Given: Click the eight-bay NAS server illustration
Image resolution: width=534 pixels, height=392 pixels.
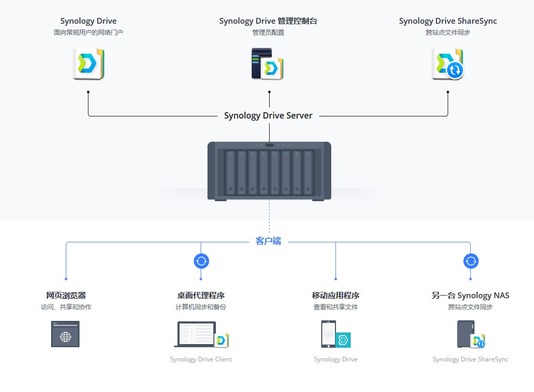Looking at the screenshot, I should point(270,171).
